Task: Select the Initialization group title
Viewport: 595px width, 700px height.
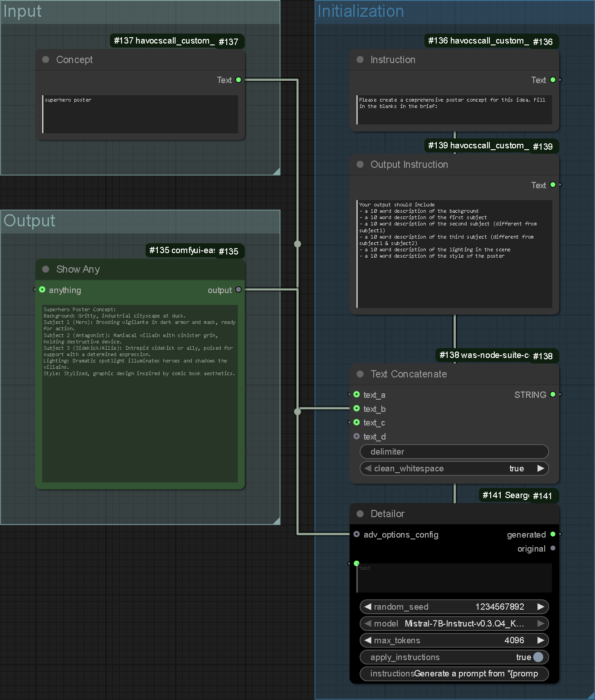Action: [x=361, y=11]
